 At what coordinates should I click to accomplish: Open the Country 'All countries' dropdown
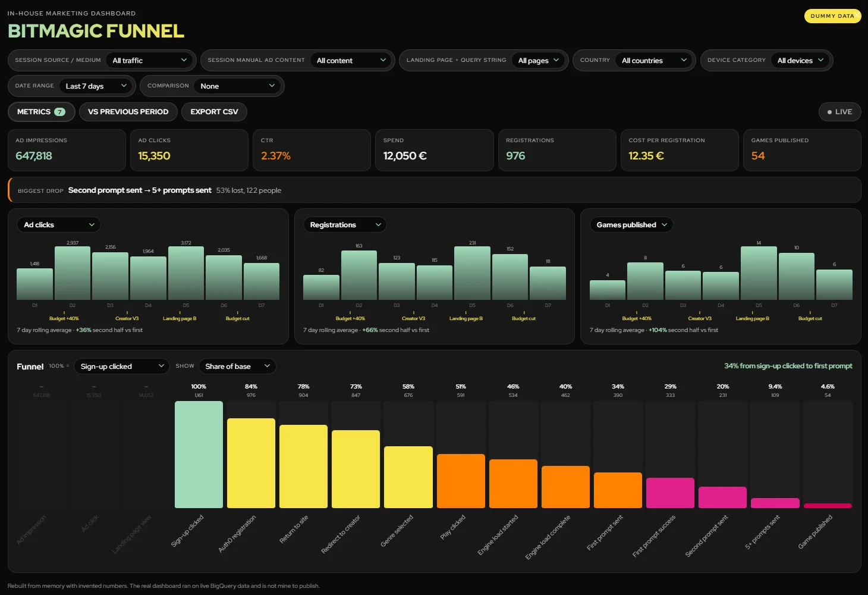tap(654, 60)
